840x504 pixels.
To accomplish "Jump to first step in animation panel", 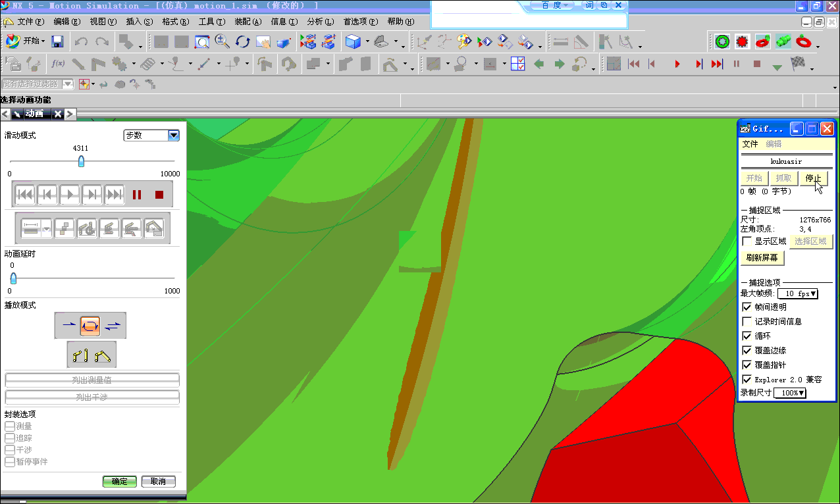I will (x=25, y=194).
